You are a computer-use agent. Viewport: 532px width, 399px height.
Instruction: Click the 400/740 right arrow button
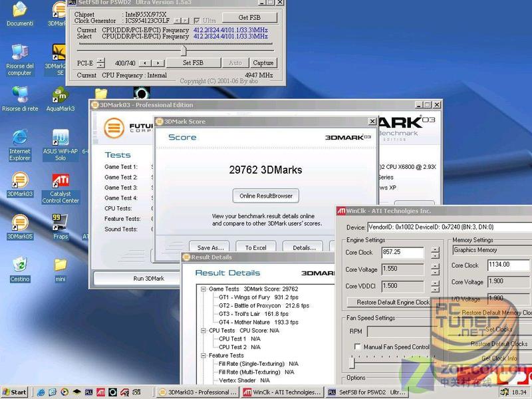[x=158, y=63]
